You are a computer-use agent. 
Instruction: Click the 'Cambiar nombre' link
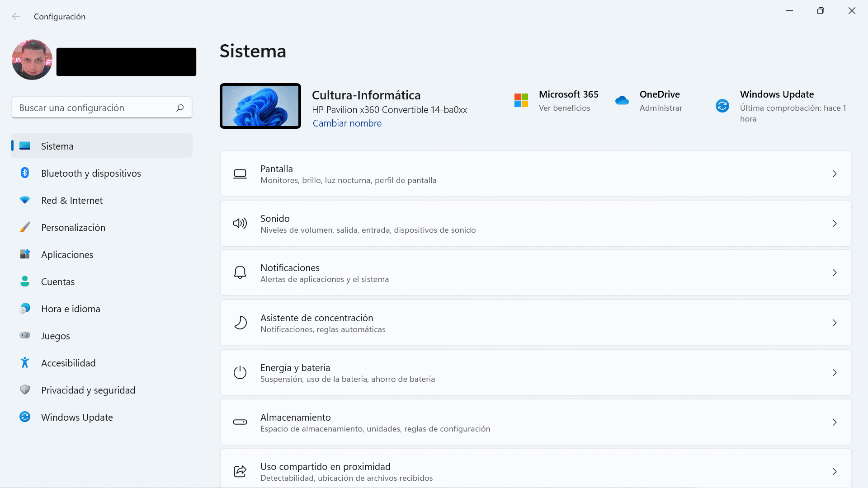click(x=347, y=123)
